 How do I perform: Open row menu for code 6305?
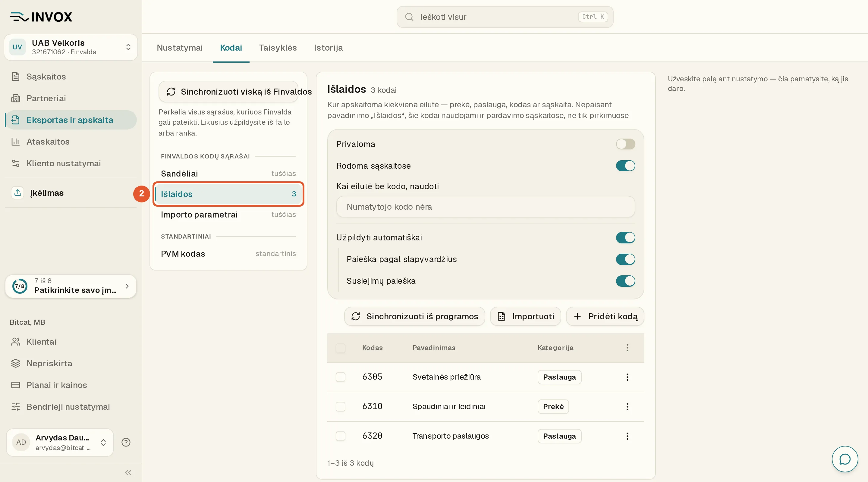click(627, 377)
